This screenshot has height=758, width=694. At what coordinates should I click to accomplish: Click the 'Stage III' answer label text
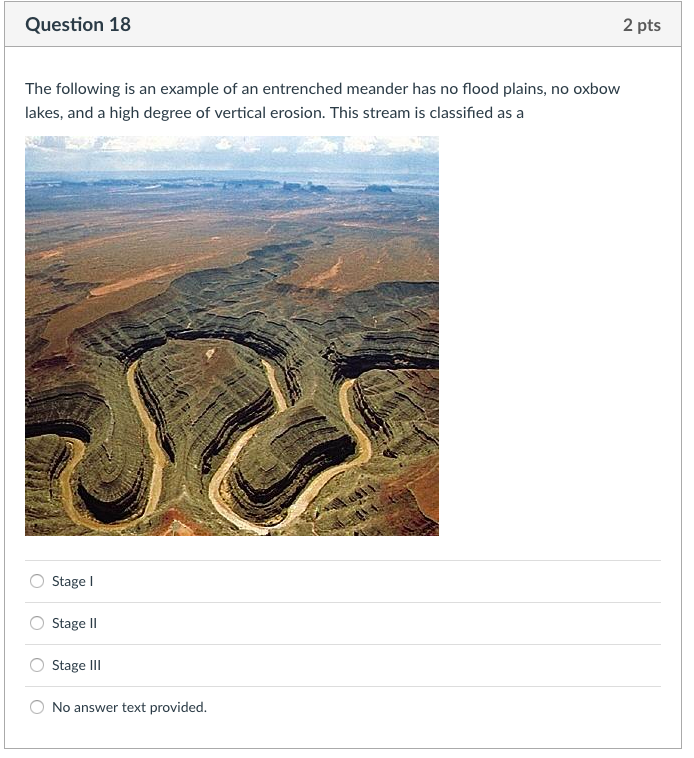coord(76,665)
